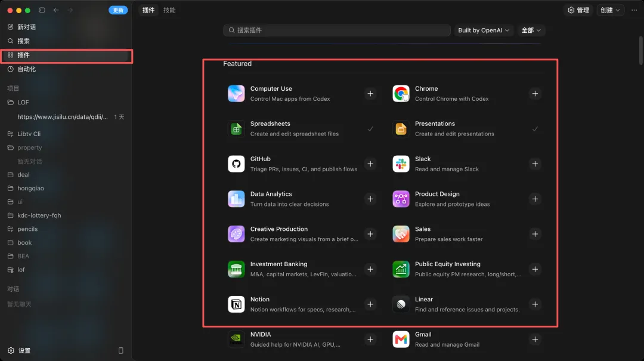The image size is (644, 361).
Task: Open the Chrome plugin logo
Action: click(401, 94)
